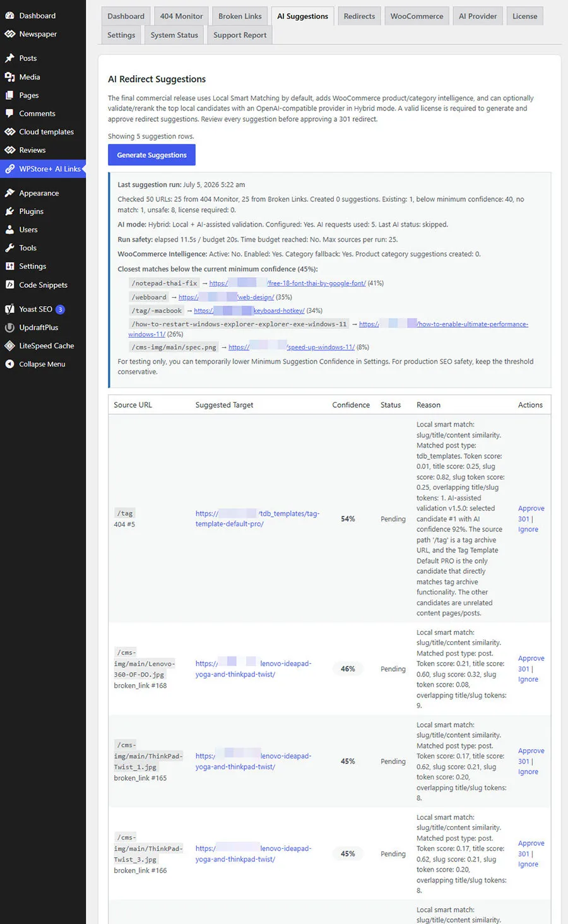
Task: Open the plugin Settings tab
Action: 121,35
